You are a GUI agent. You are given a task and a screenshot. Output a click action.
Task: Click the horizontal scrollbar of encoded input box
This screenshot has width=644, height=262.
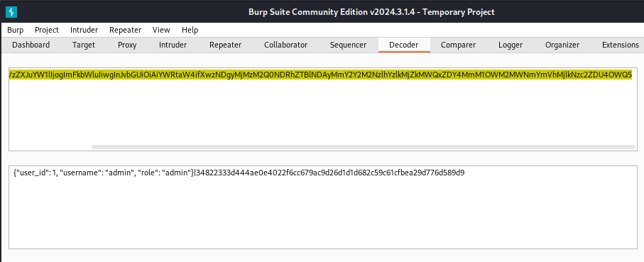tap(364, 146)
